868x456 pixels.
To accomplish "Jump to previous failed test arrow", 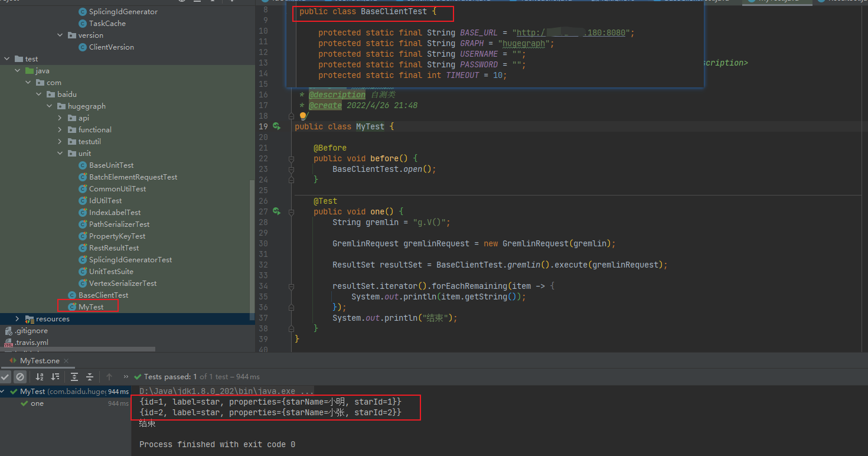I will [x=109, y=376].
